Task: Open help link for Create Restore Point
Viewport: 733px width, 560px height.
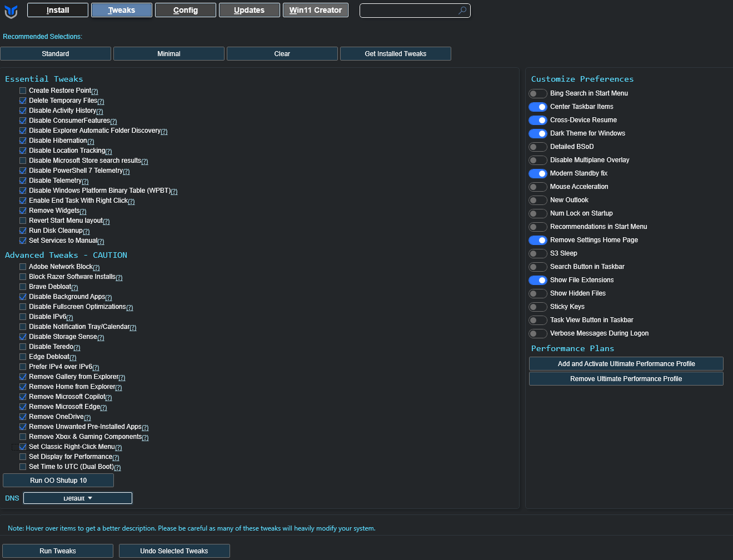Action: click(94, 92)
